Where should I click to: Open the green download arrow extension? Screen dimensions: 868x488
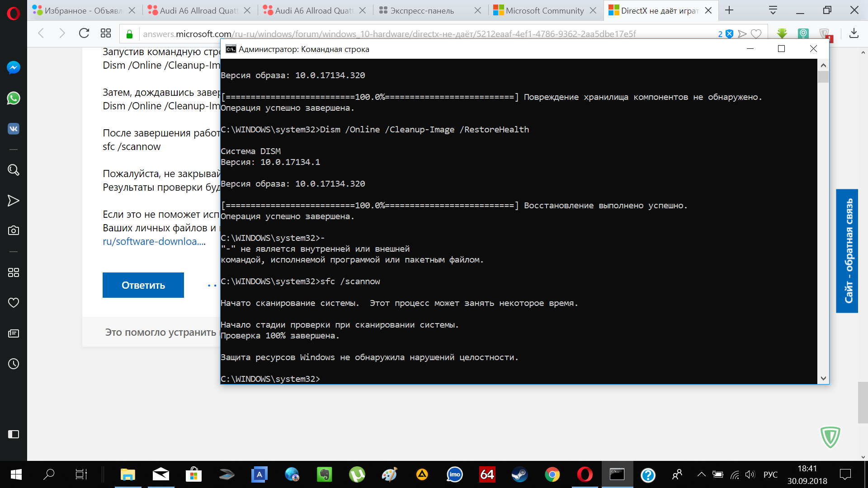pos(782,33)
